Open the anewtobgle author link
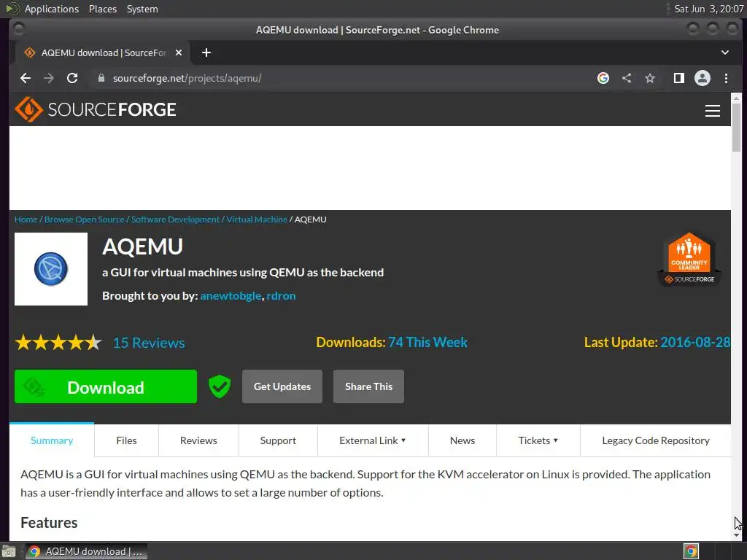Image resolution: width=747 pixels, height=560 pixels. click(x=231, y=296)
